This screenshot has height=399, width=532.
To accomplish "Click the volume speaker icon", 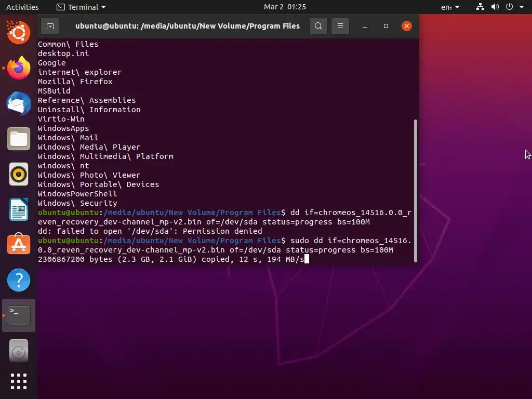I will (x=495, y=7).
